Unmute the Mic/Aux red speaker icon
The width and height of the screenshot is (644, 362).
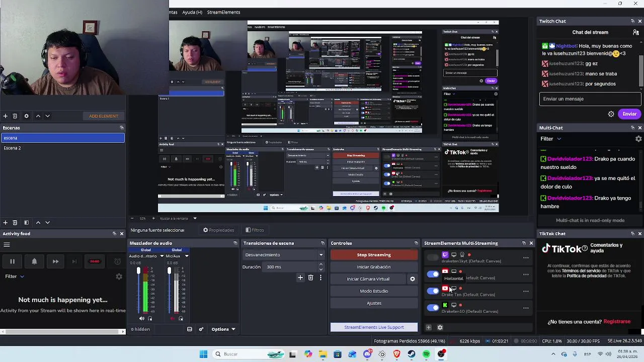173,318
